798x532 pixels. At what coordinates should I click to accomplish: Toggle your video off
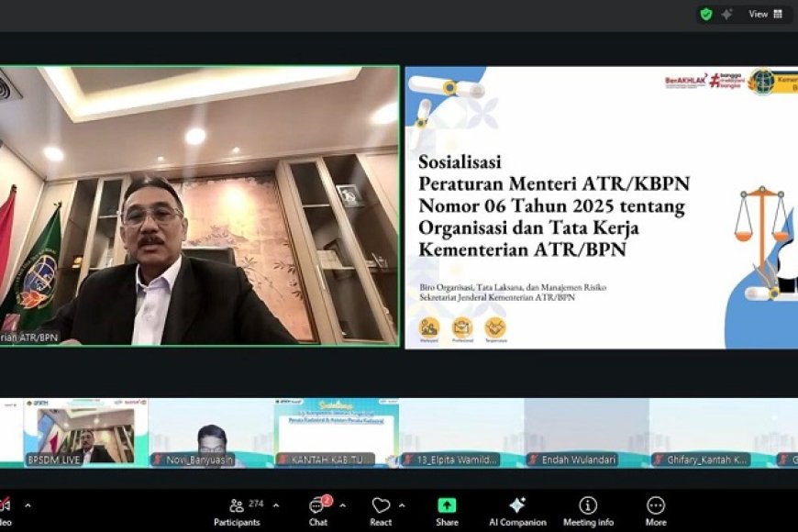6,503
